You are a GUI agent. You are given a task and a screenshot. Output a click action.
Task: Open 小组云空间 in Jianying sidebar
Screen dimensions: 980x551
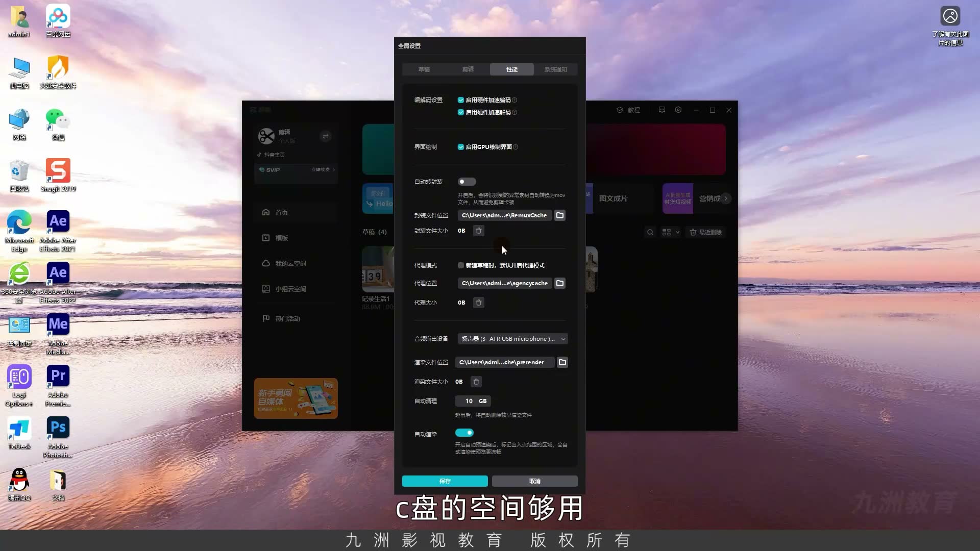pyautogui.click(x=296, y=289)
